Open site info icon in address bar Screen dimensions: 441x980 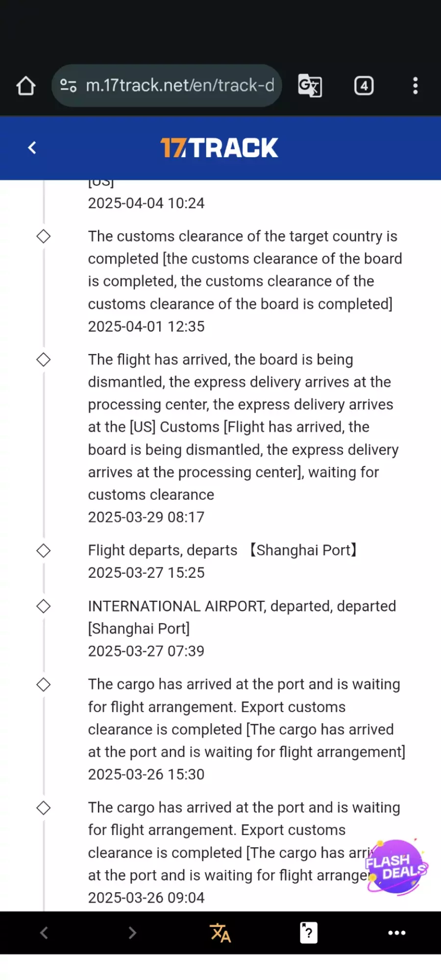69,86
